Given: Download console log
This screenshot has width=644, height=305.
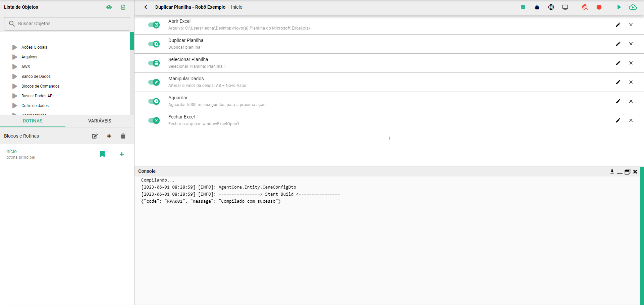Looking at the screenshot, I should pos(612,171).
